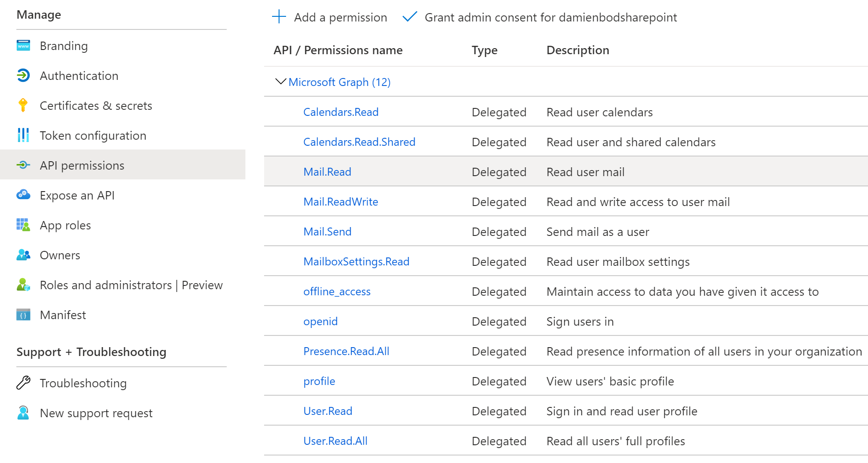Open the Calendars.Read.Shared permission

[359, 142]
